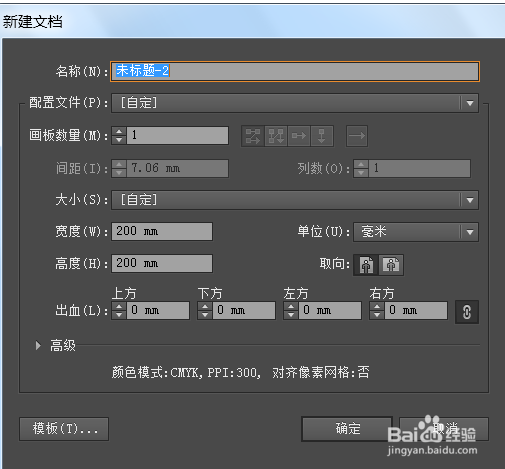Increase 上方 top bleed value
This screenshot has height=469, width=505.
[119, 307]
